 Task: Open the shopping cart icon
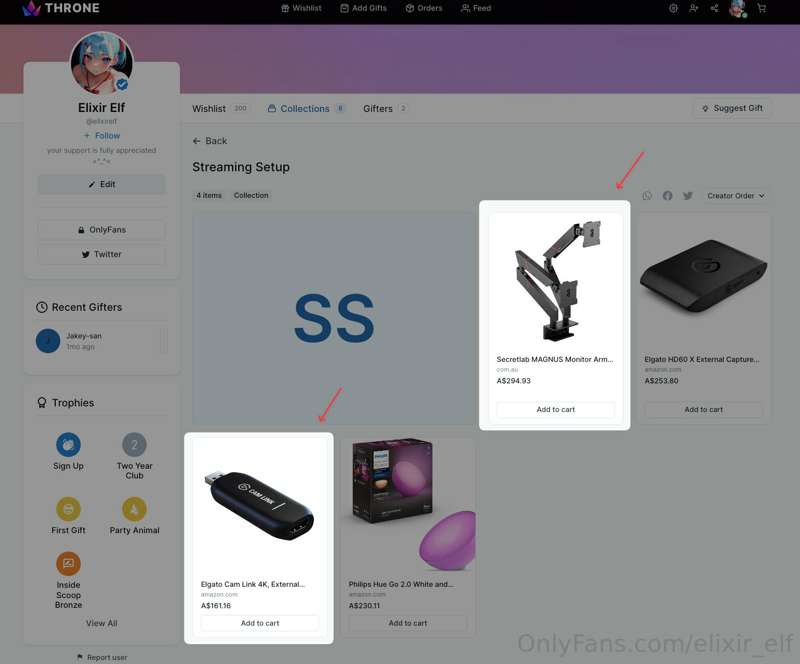761,8
